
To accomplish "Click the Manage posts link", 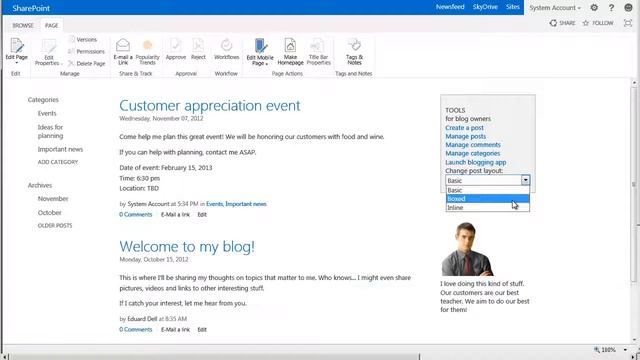I will [466, 136].
